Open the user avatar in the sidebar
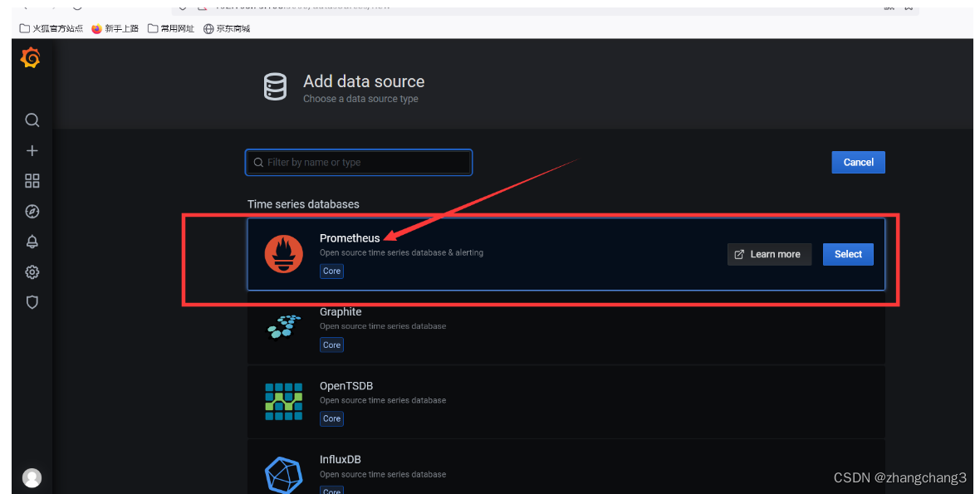980x494 pixels. 32,477
